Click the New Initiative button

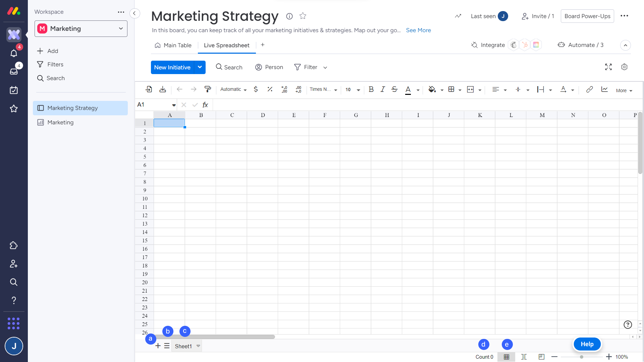[172, 67]
